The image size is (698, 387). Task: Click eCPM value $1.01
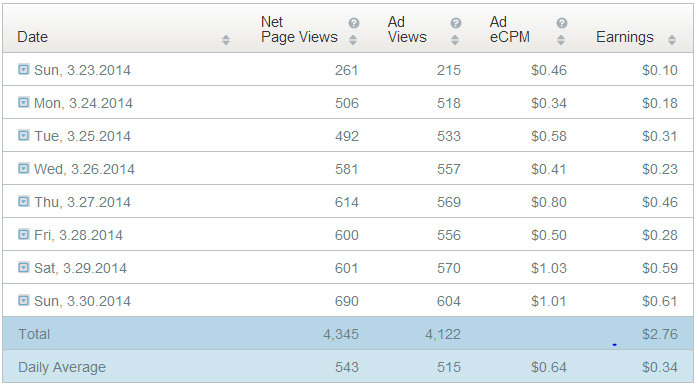[548, 301]
